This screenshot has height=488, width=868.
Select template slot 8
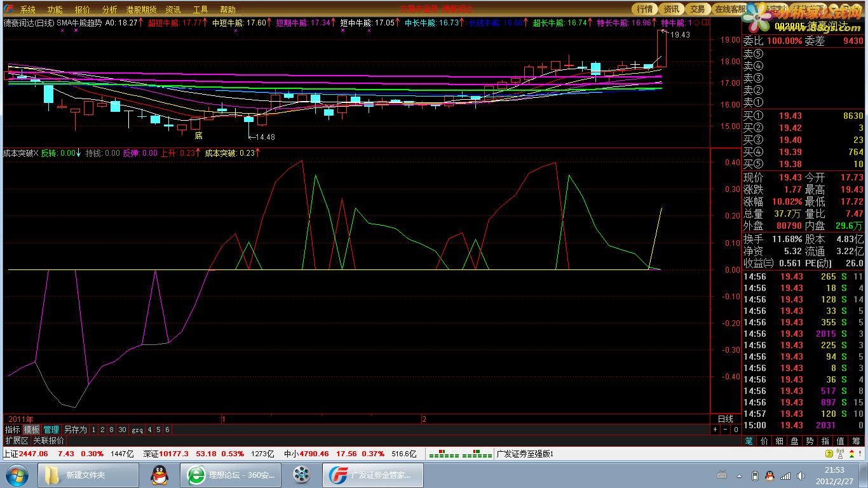coord(111,430)
